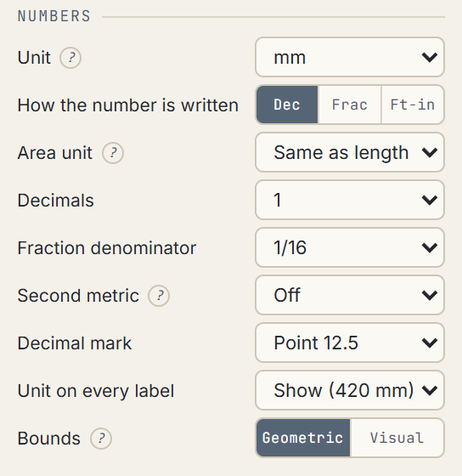The image size is (462, 476).
Task: Open the Fraction denominator dropdown
Action: [350, 247]
